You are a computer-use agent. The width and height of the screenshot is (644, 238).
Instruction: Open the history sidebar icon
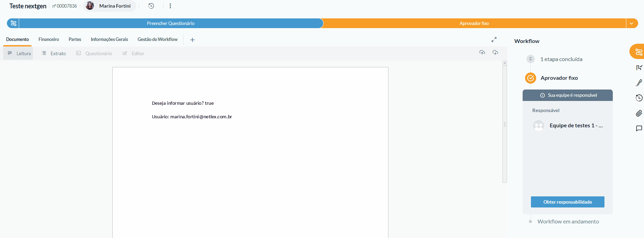pos(639,98)
